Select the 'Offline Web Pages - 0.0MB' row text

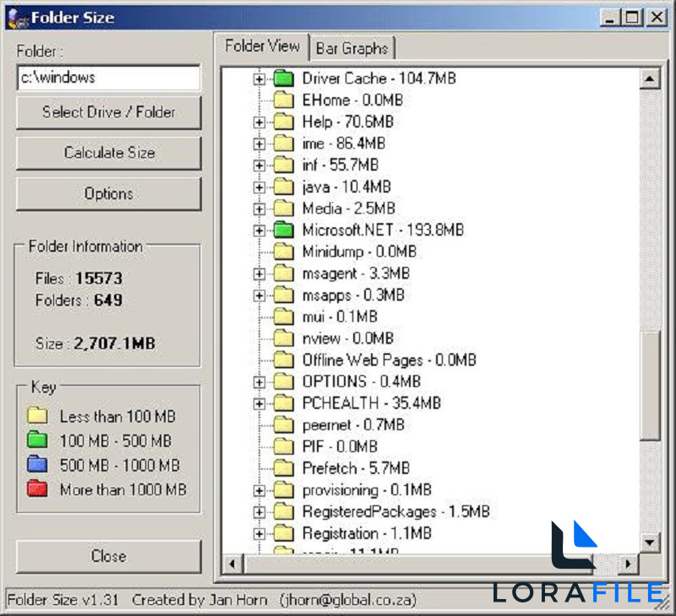pyautogui.click(x=390, y=360)
